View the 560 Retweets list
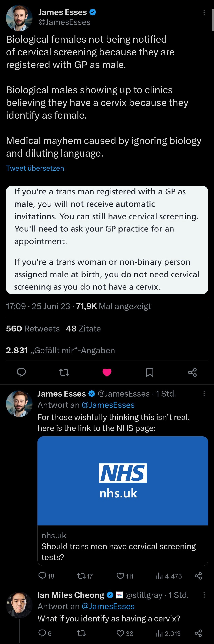214x644 pixels. coord(33,329)
